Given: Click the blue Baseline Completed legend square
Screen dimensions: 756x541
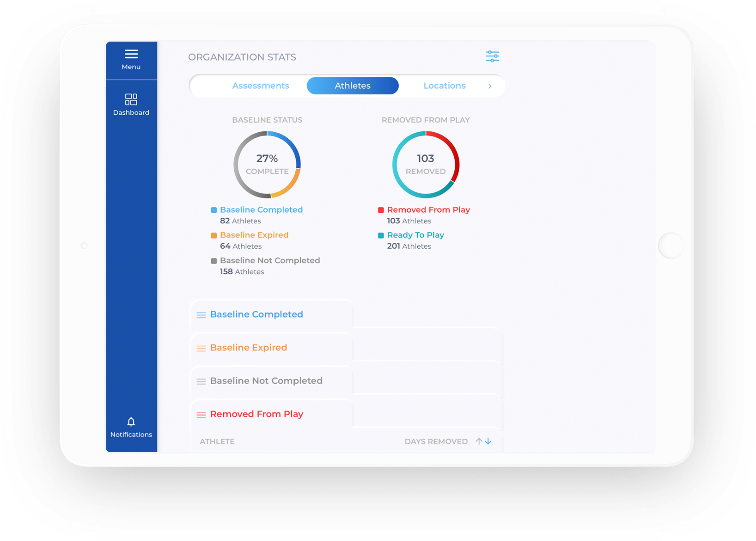Looking at the screenshot, I should (214, 210).
